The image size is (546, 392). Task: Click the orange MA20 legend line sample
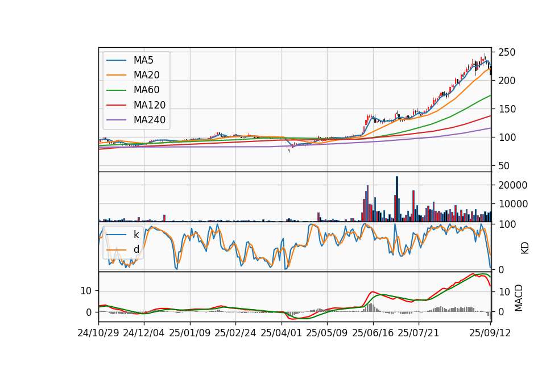(116, 75)
